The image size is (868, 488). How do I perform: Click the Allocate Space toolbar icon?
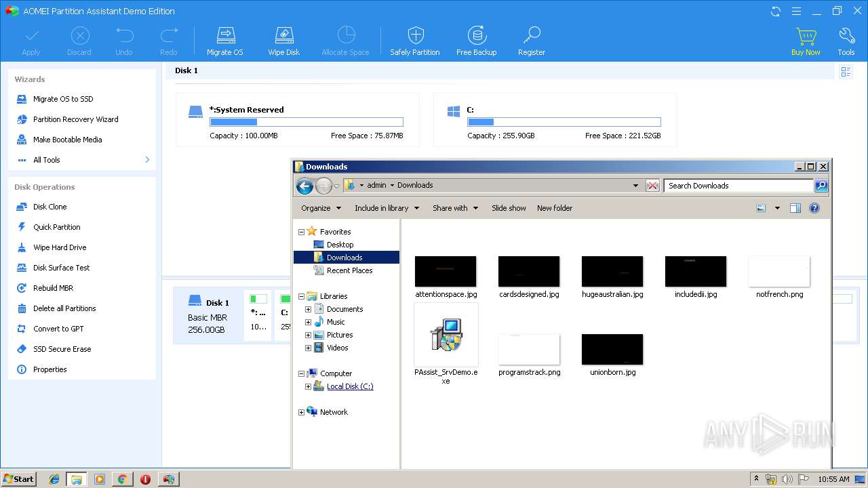coord(345,41)
